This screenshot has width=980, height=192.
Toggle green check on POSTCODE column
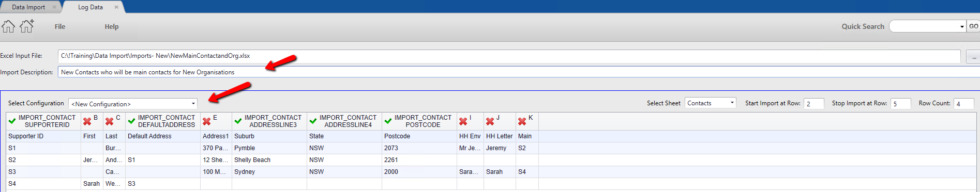[388, 121]
